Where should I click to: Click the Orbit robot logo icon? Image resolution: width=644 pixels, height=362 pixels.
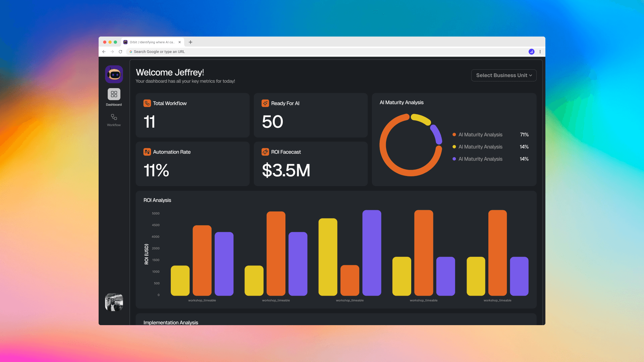[x=114, y=74]
